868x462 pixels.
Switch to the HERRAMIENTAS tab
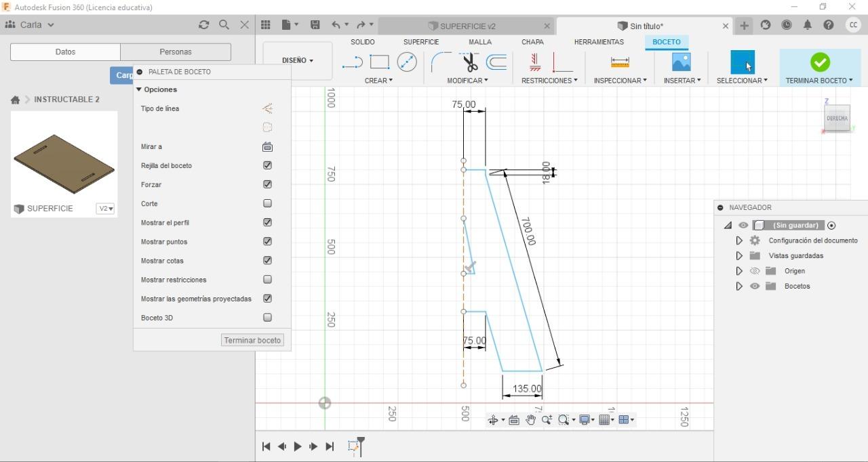[599, 42]
